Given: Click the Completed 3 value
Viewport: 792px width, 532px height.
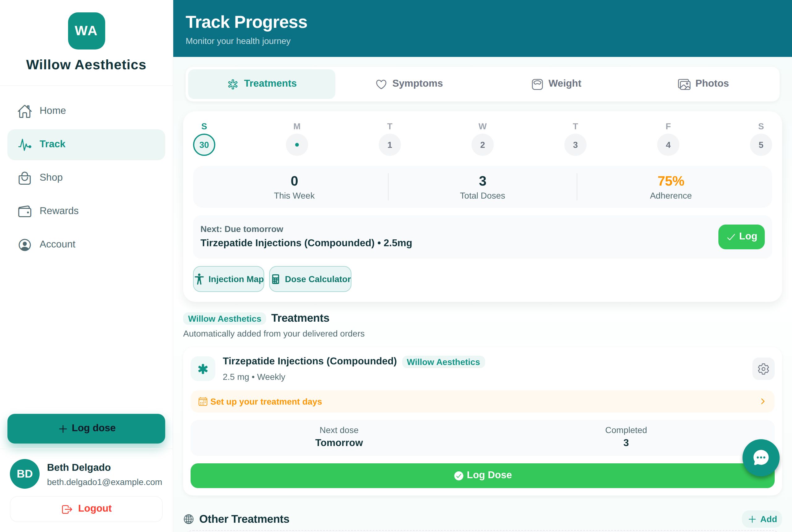Looking at the screenshot, I should (626, 443).
